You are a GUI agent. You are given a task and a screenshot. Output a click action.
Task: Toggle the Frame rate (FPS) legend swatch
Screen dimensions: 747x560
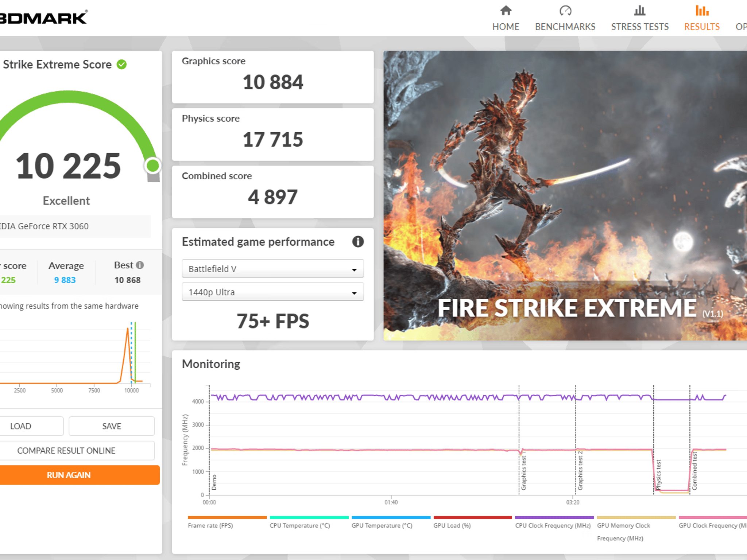(227, 517)
